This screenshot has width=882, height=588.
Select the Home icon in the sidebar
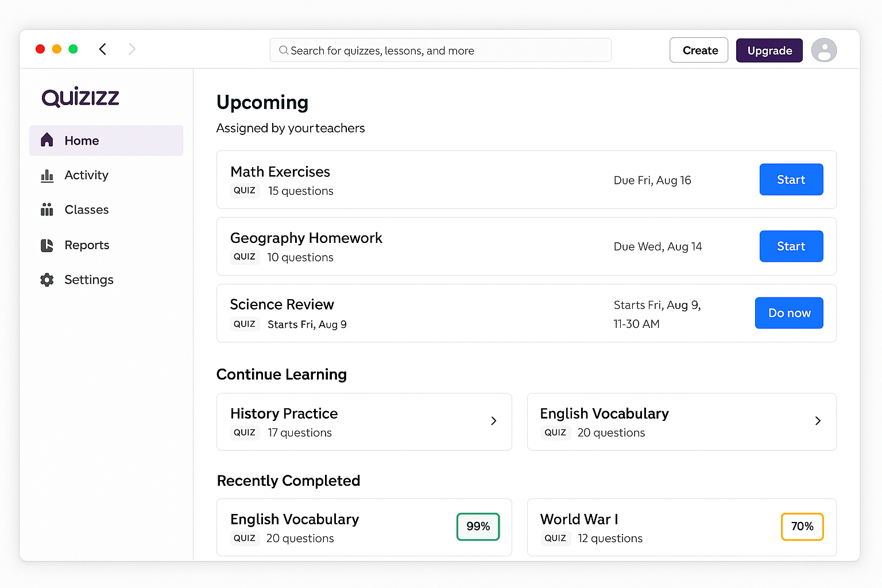47,140
